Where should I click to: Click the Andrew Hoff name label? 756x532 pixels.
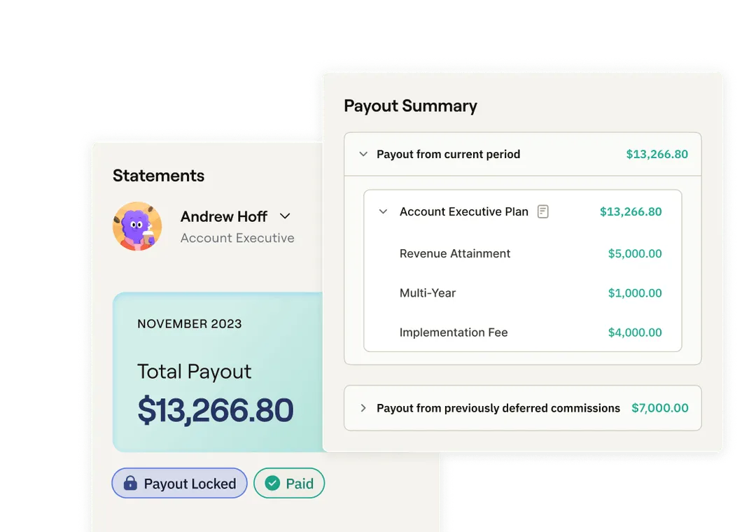point(224,216)
